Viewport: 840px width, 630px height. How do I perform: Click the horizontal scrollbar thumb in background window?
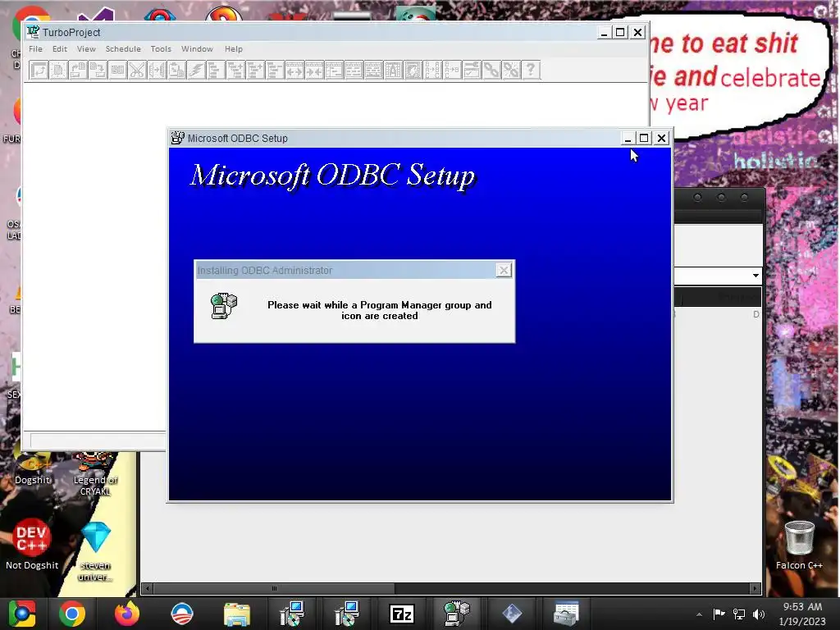tap(274, 588)
